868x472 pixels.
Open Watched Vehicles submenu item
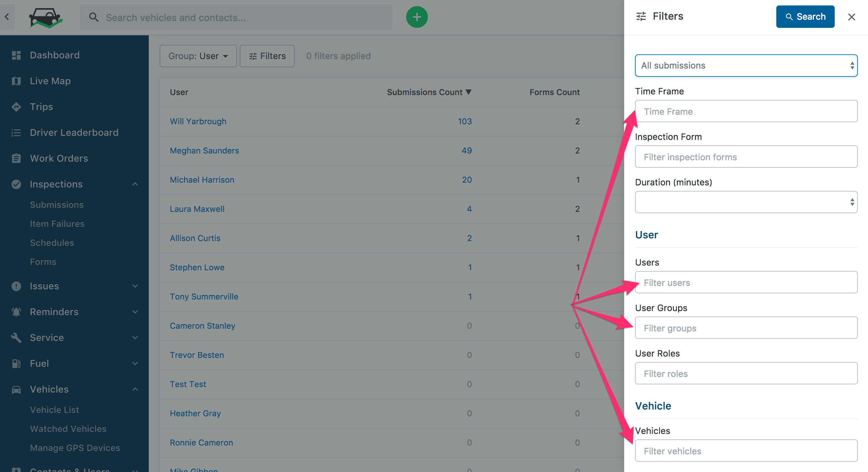click(68, 429)
